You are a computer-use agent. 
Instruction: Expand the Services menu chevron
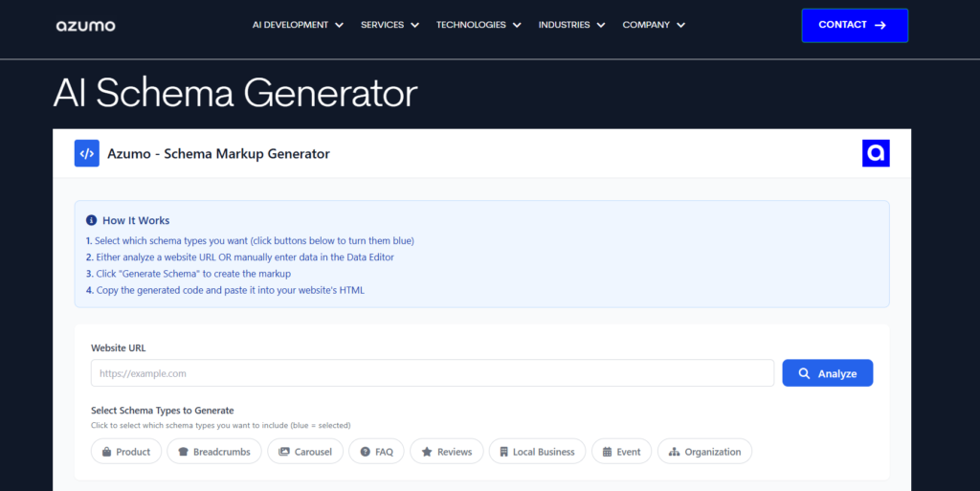(415, 26)
